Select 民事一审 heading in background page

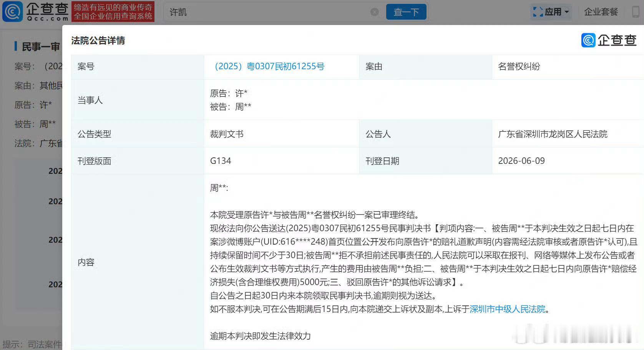[41, 47]
